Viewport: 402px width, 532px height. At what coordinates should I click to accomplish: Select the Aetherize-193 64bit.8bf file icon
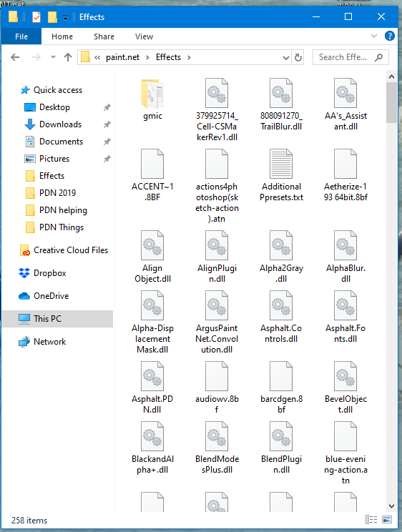point(345,164)
